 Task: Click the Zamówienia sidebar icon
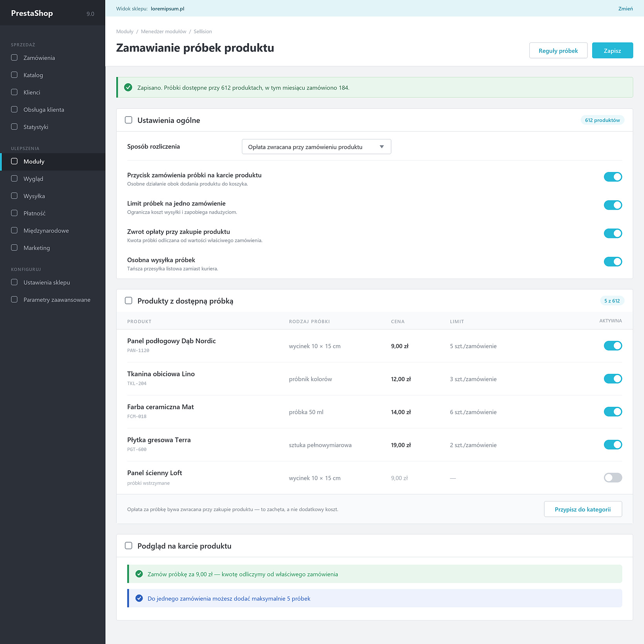click(15, 58)
